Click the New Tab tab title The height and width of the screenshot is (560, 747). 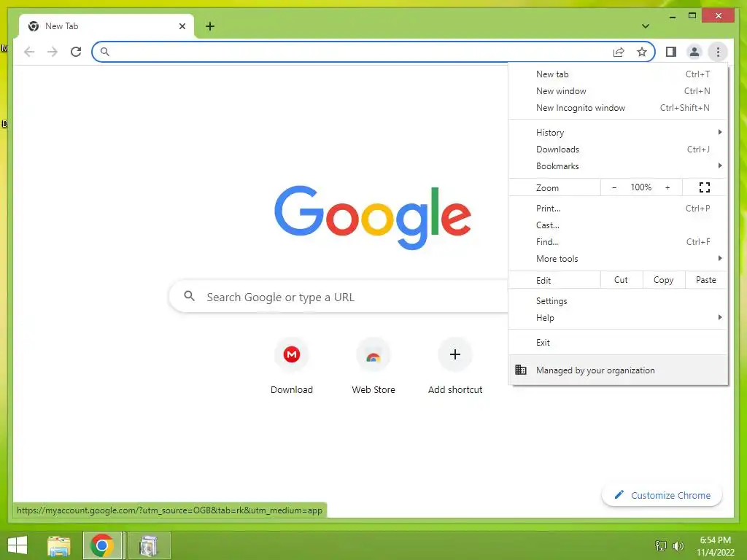pos(61,26)
